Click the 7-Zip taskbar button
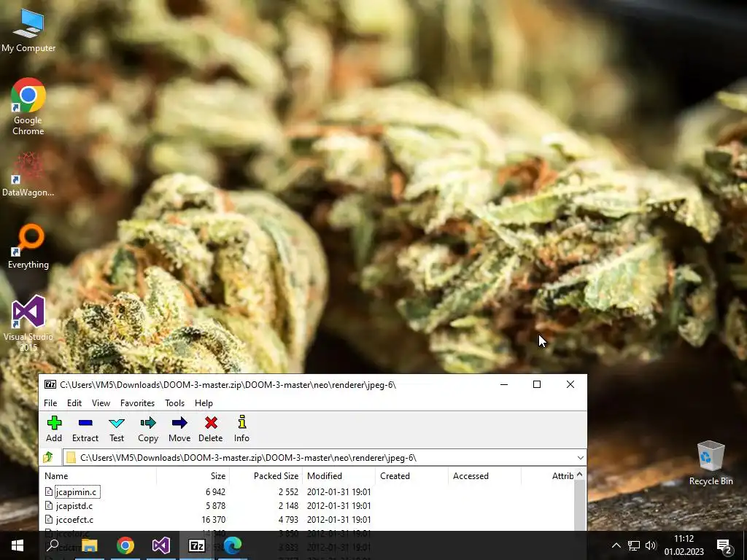The image size is (747, 560). tap(197, 545)
